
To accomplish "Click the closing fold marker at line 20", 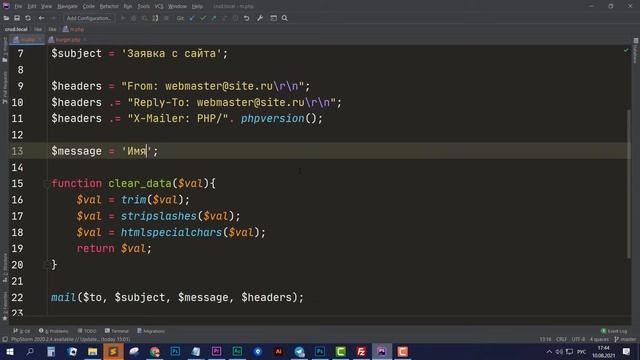I will 46,265.
